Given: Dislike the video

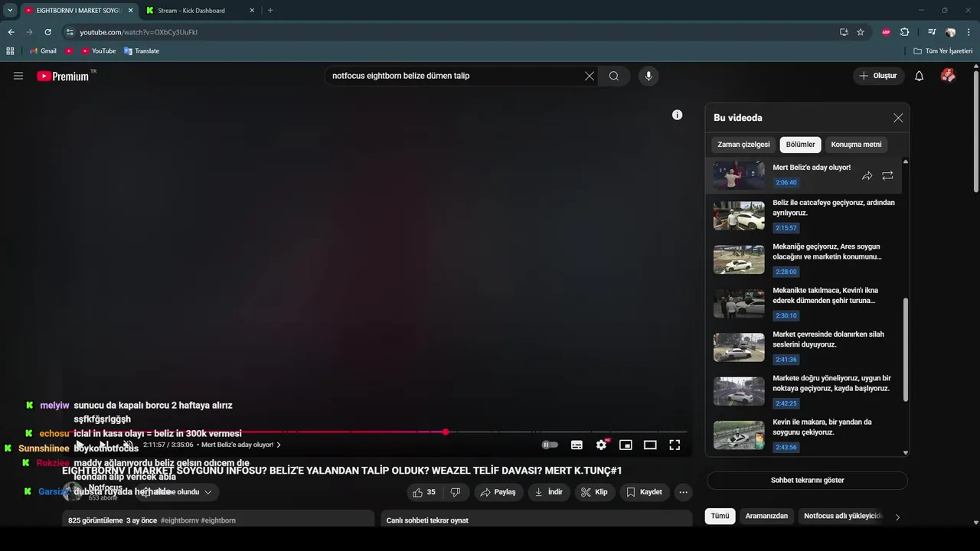Looking at the screenshot, I should point(455,492).
